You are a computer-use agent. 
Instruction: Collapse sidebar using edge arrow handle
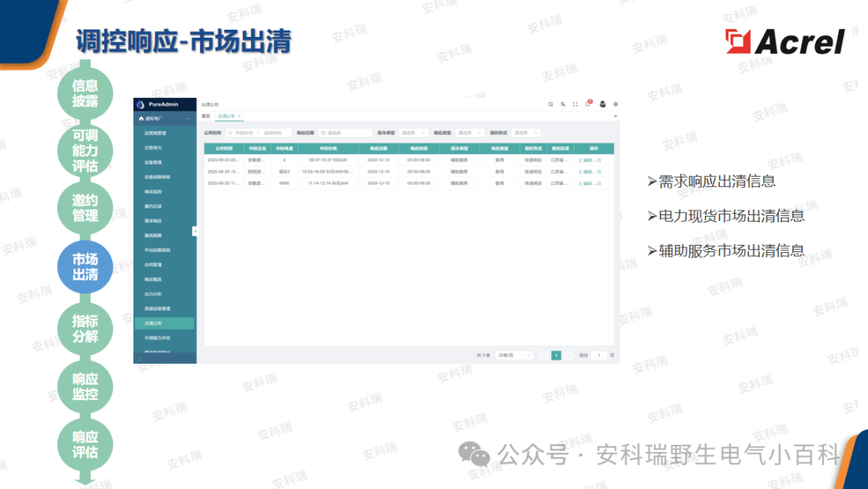tap(194, 231)
